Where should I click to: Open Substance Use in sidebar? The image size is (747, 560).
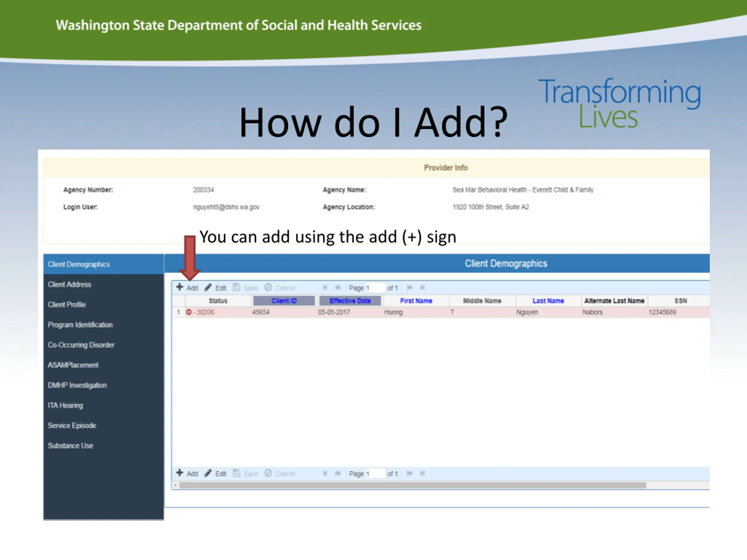103,446
